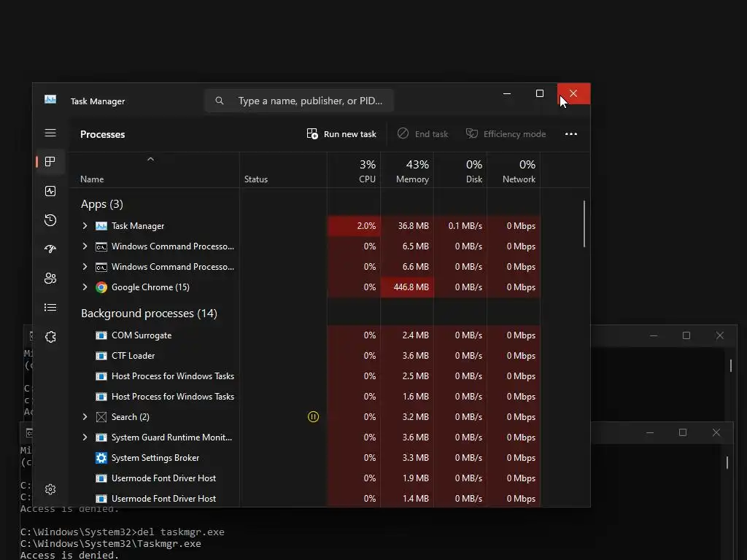Open the Performance sidebar icon
This screenshot has height=560, width=747.
[50, 191]
